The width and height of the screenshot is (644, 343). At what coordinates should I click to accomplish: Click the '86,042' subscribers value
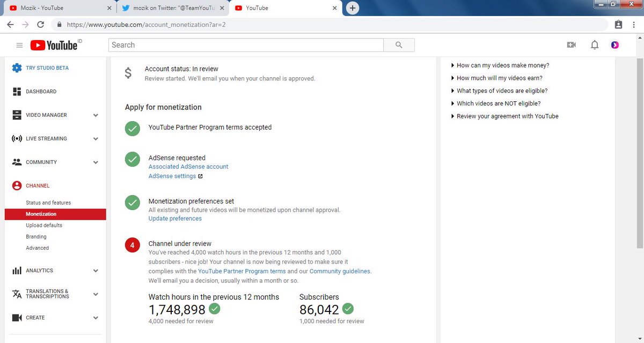pos(319,310)
